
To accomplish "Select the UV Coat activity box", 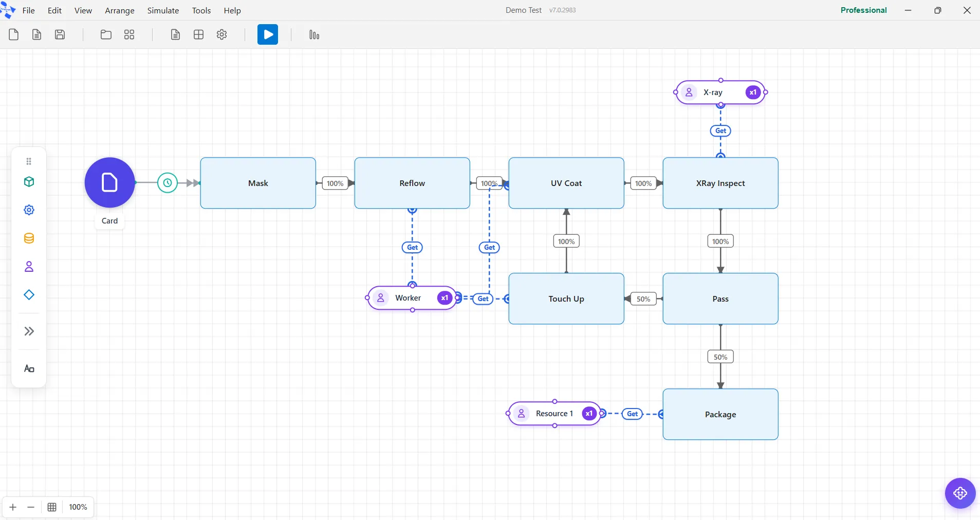I will pos(566,183).
